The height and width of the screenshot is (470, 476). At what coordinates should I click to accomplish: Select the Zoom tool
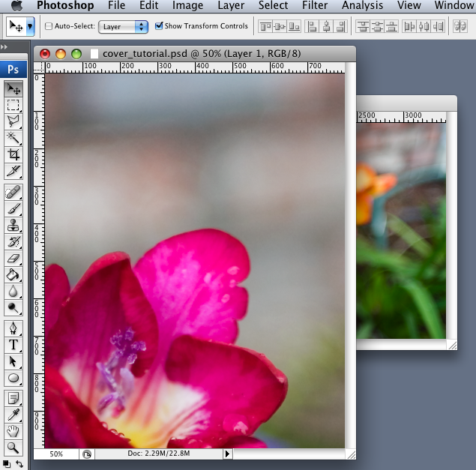click(x=13, y=448)
